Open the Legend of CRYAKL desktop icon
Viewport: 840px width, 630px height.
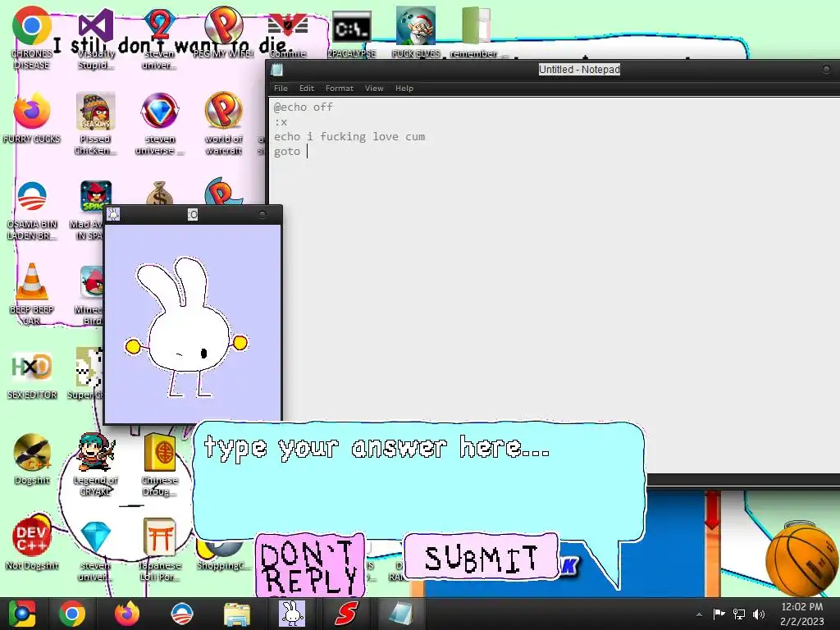(x=95, y=464)
